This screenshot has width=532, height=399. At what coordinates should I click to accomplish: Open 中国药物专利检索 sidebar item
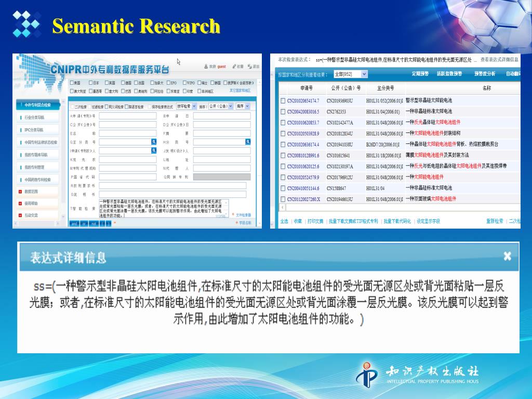pos(37,179)
